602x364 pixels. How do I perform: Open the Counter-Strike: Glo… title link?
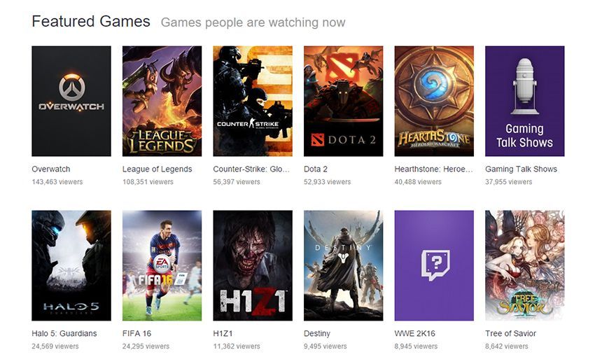coord(251,169)
